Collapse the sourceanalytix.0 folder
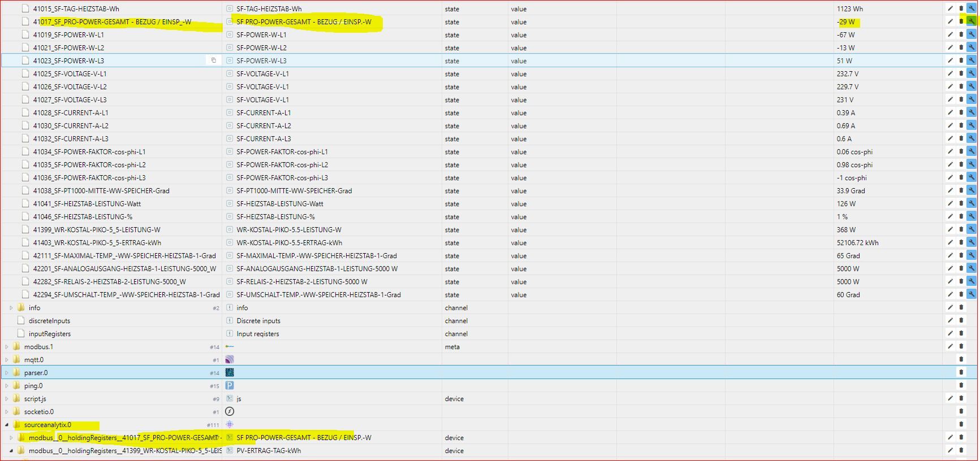This screenshot has width=980, height=461. coord(7,425)
